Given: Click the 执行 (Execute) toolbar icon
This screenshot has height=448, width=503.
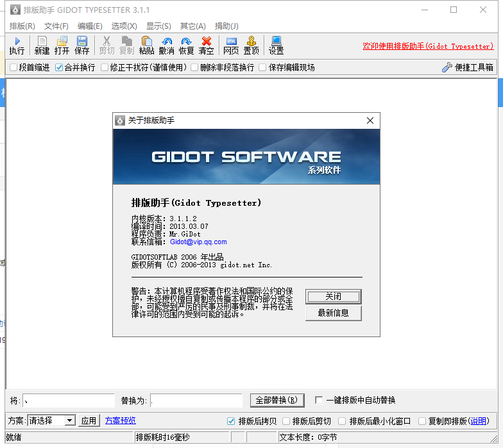Looking at the screenshot, I should pos(17,46).
